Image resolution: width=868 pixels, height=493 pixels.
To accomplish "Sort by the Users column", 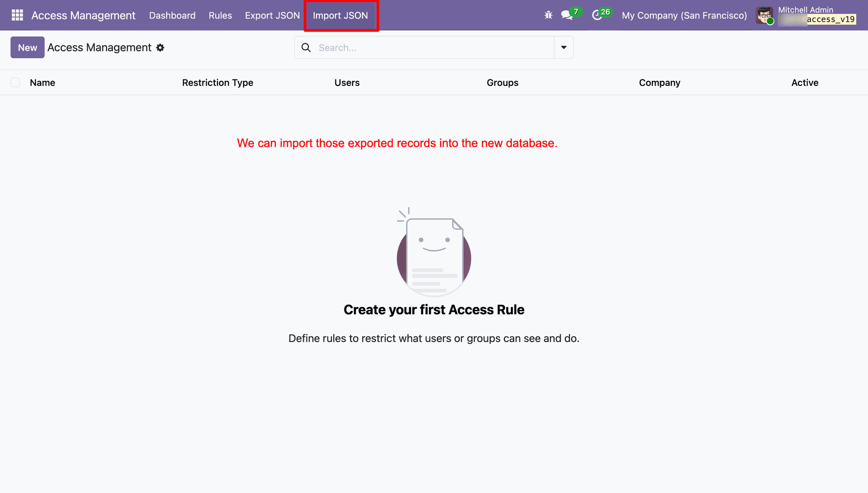I will 347,83.
